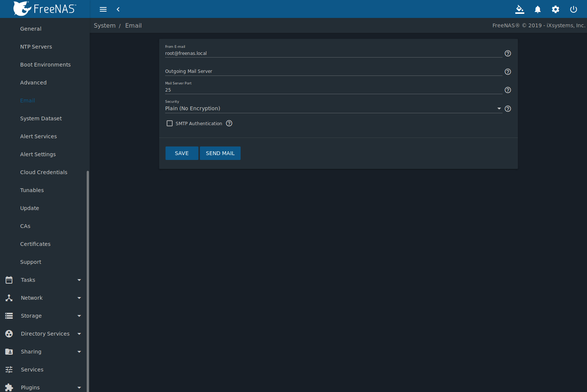
Task: Open the Certificates page
Action: (35, 244)
